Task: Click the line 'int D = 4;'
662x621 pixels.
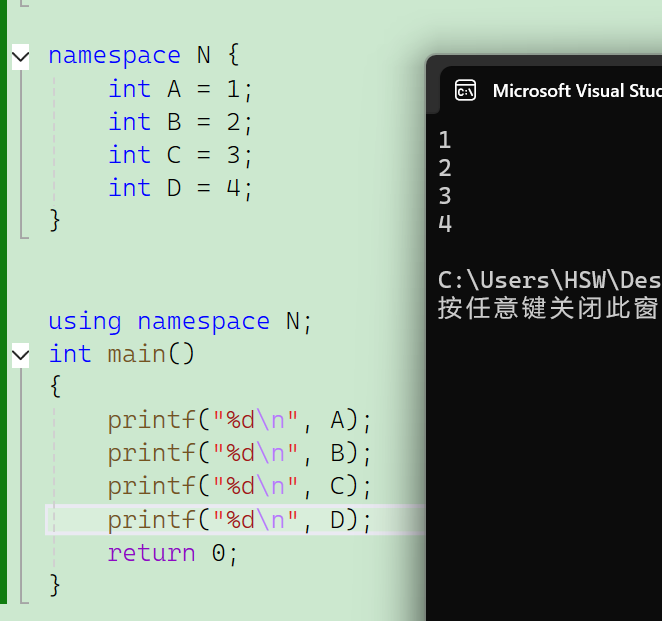Action: 180,188
